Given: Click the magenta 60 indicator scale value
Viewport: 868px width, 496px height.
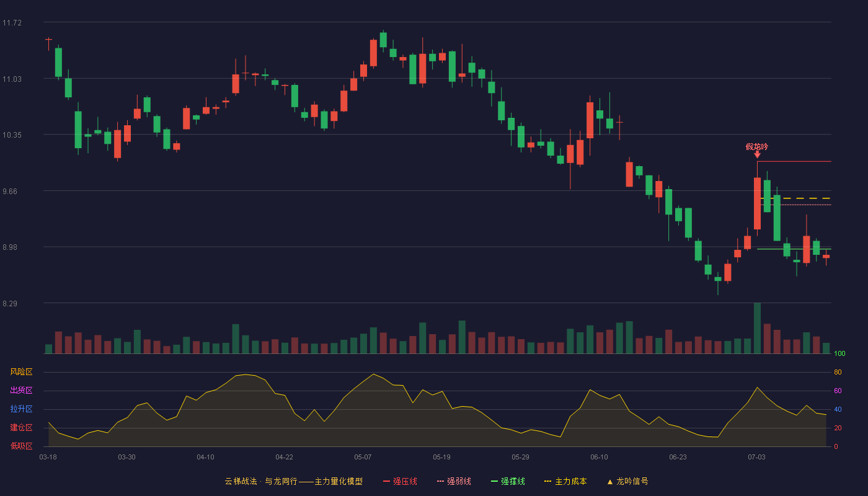Looking at the screenshot, I should coord(838,391).
